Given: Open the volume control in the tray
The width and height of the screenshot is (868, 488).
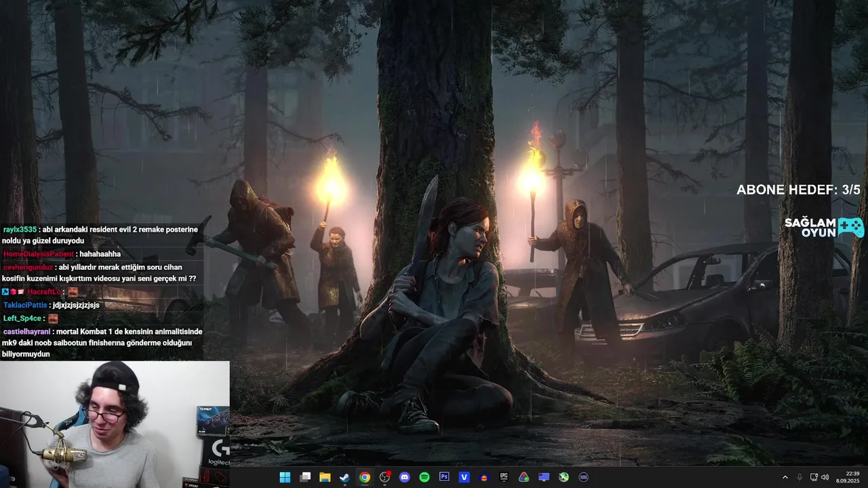Looking at the screenshot, I should tap(825, 477).
